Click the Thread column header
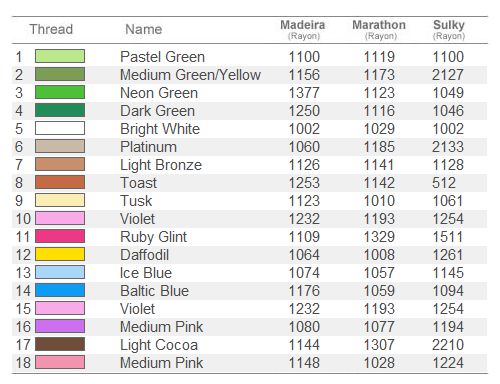500x384 pixels. (x=51, y=29)
